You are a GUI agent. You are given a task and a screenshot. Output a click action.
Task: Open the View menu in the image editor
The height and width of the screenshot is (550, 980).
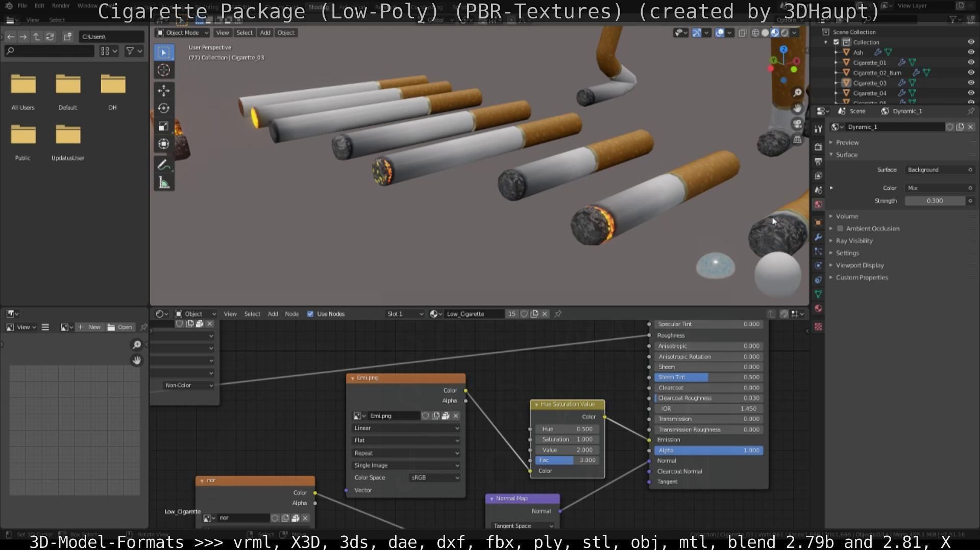click(23, 328)
